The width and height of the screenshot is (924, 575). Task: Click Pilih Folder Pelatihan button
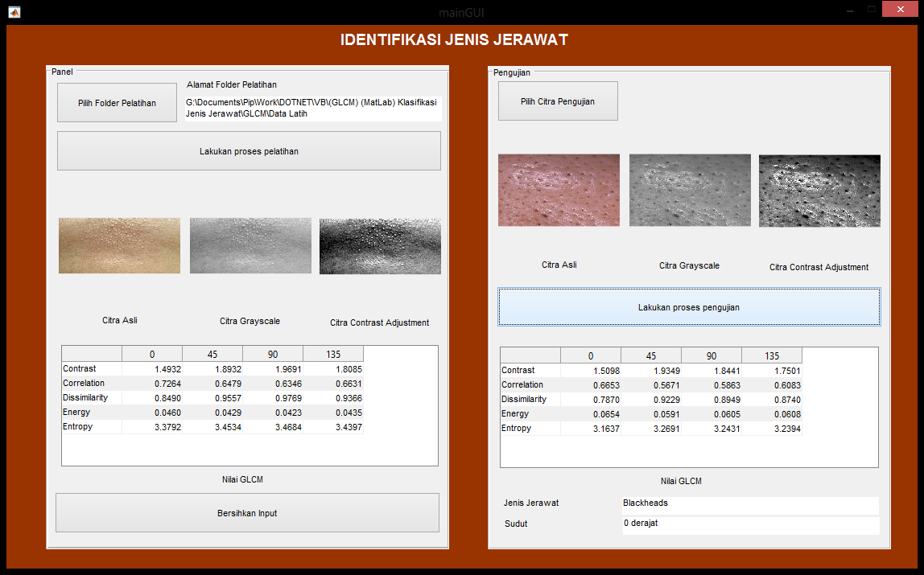pyautogui.click(x=117, y=103)
